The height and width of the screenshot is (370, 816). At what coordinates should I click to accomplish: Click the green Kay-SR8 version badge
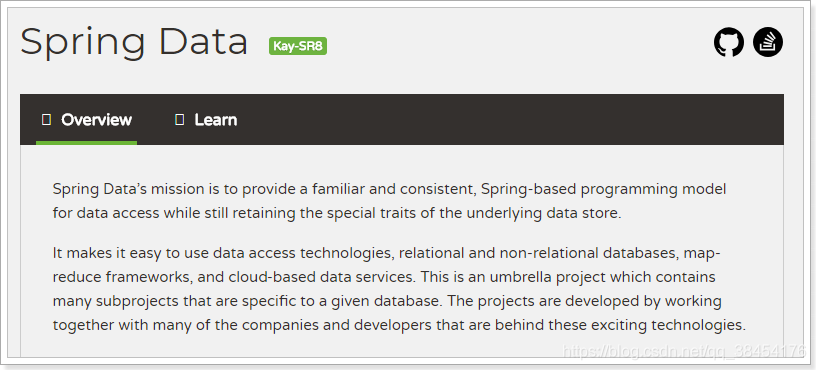(x=298, y=46)
